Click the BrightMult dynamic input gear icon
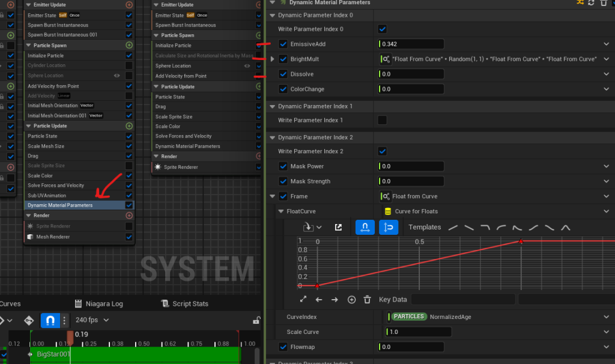 (386, 59)
